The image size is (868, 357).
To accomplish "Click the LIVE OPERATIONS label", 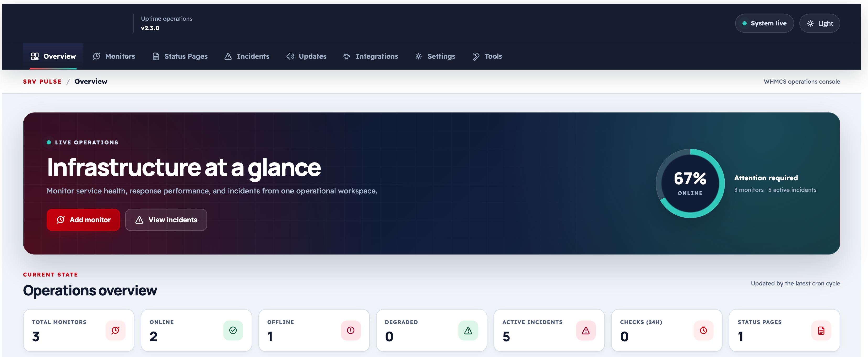I will 86,143.
